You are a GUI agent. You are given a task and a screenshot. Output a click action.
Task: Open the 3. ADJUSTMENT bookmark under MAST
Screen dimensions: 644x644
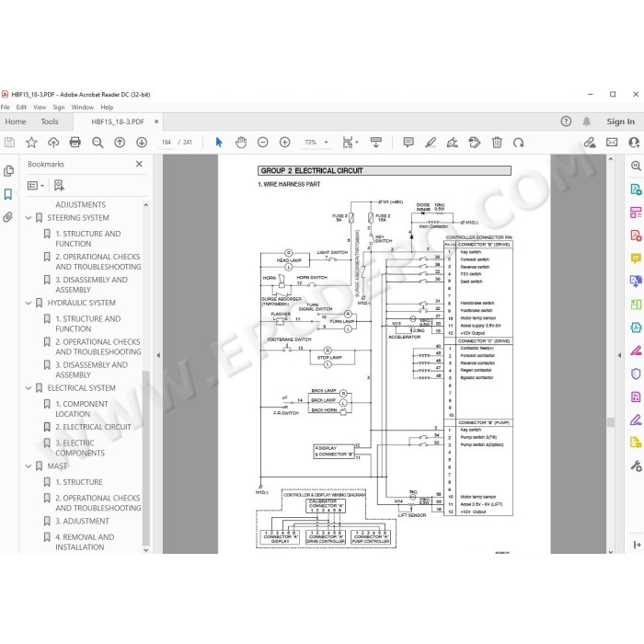click(82, 522)
